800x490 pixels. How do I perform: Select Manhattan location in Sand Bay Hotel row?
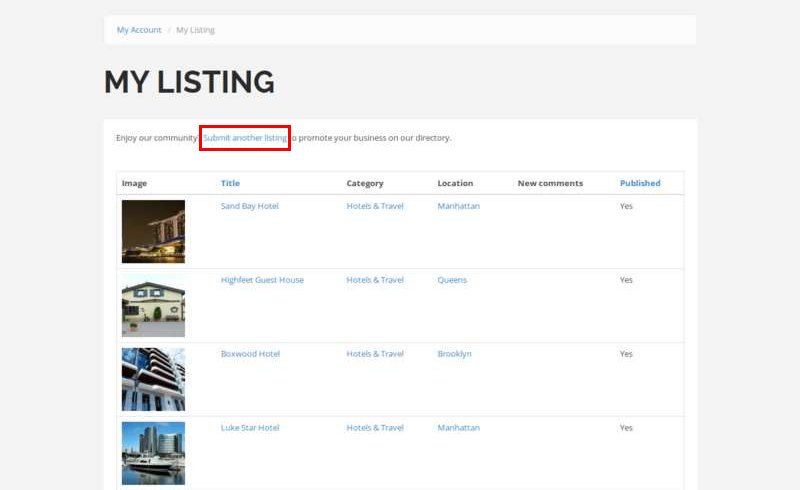pyautogui.click(x=458, y=206)
